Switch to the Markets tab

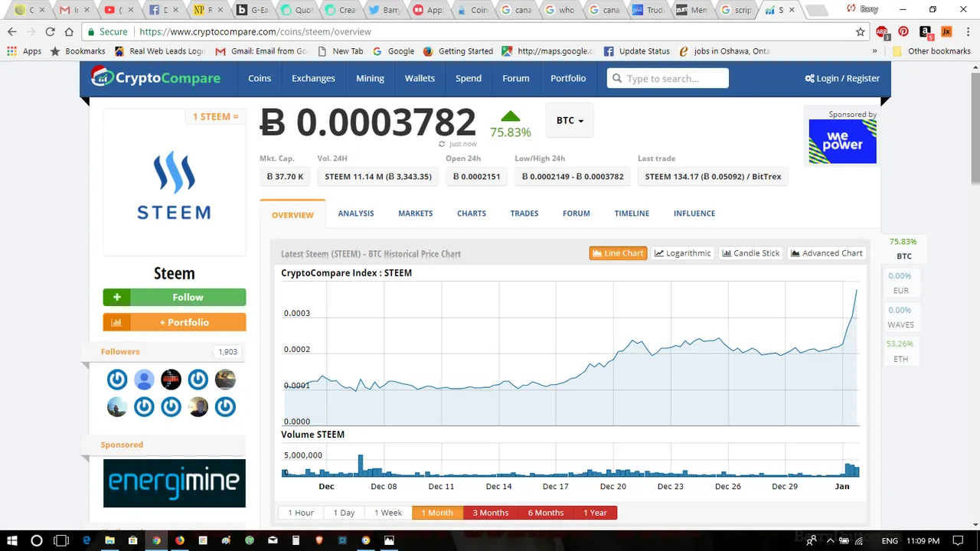point(415,214)
